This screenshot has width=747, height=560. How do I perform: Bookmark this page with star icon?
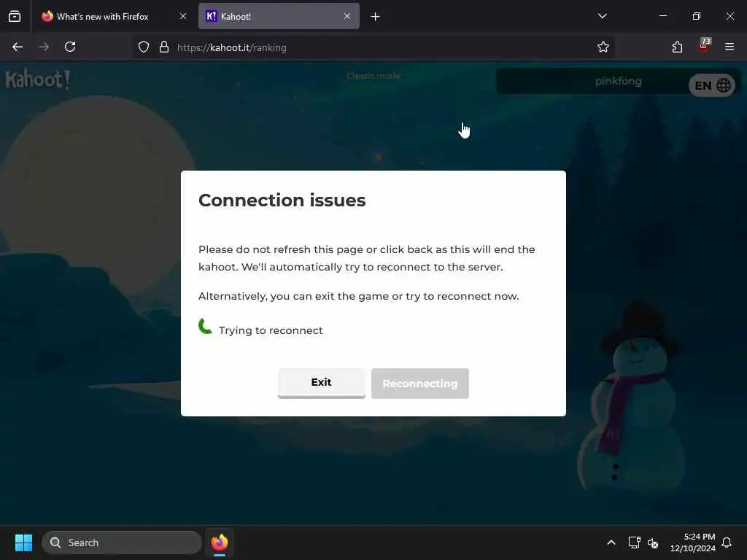click(x=603, y=47)
